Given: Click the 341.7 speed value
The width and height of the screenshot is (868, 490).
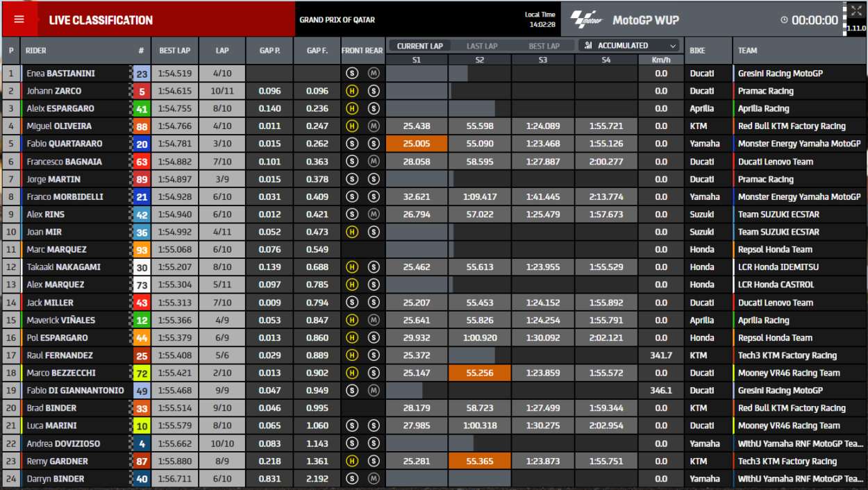Looking at the screenshot, I should click(x=661, y=355).
